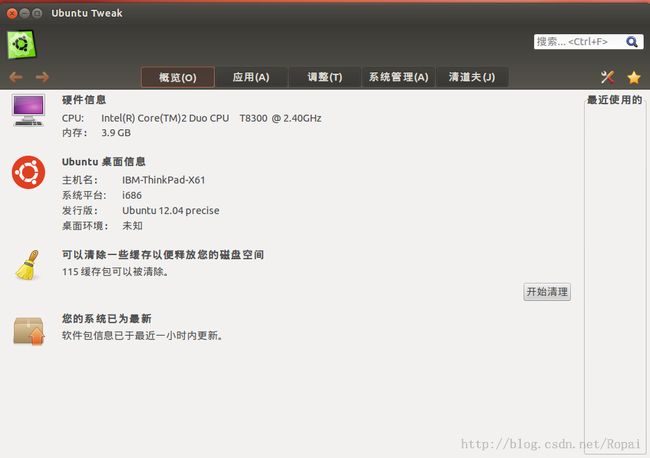Click the desktop environment value 未知
Viewport: 650px width, 458px height.
tap(132, 226)
